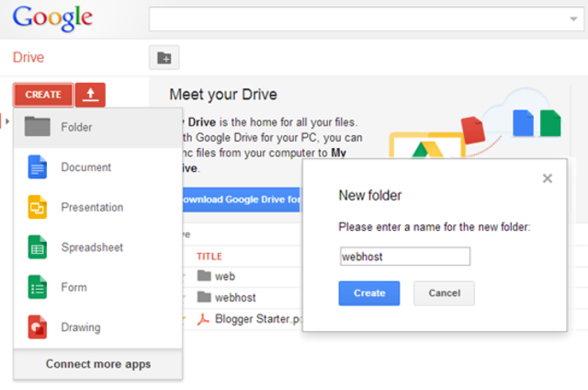Select the web folder name
Screen dimensions: 588x390
click(x=225, y=276)
